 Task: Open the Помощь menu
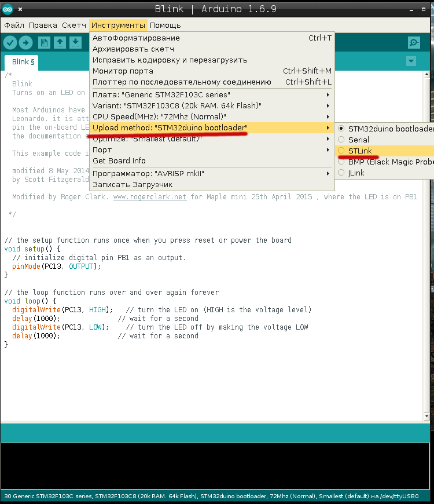click(165, 25)
